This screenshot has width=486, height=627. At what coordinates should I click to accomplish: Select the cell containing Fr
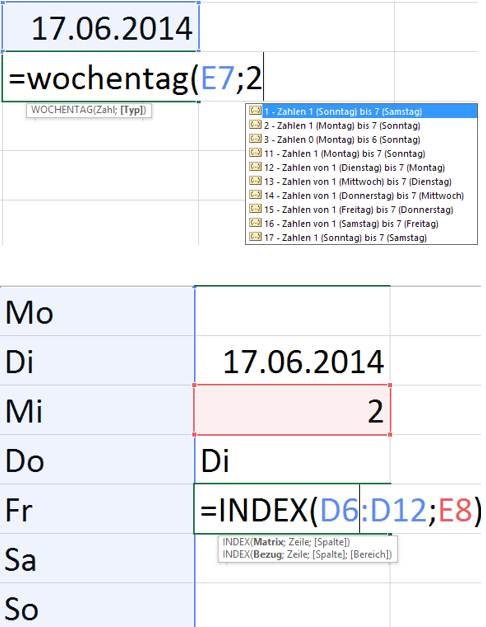coord(97,509)
